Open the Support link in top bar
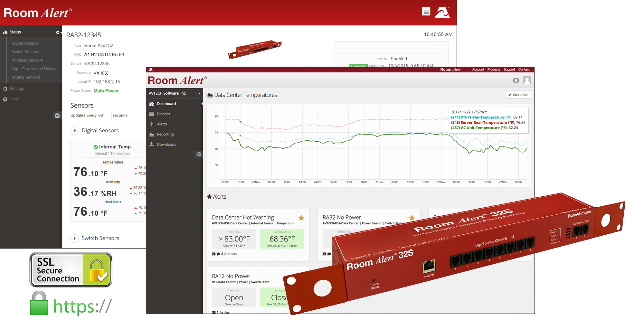This screenshot has height=320, width=644. click(509, 70)
